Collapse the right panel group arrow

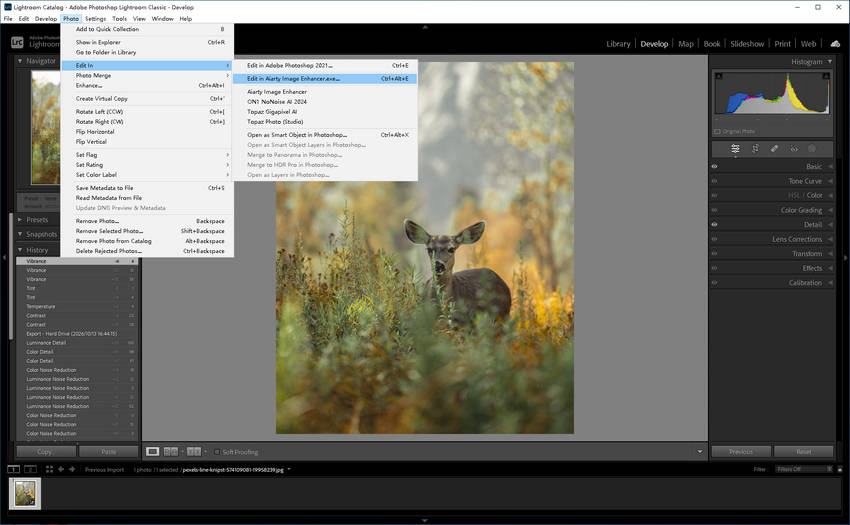coord(846,258)
